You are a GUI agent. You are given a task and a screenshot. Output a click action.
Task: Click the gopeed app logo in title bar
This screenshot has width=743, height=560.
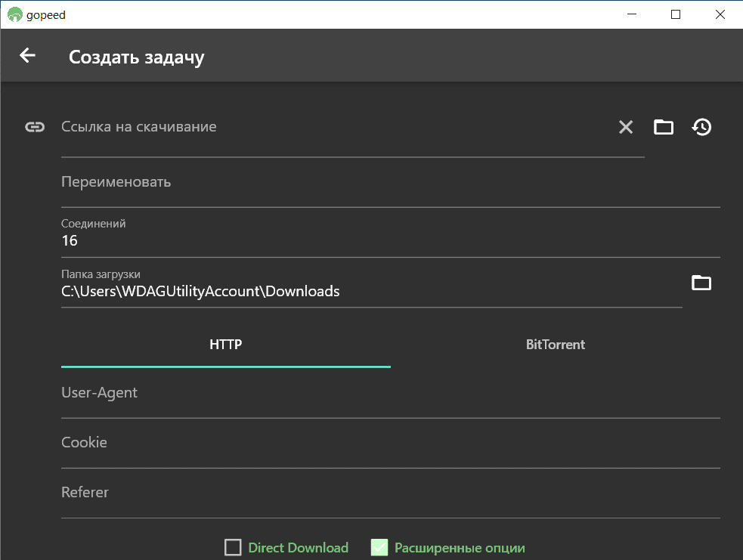pos(14,14)
